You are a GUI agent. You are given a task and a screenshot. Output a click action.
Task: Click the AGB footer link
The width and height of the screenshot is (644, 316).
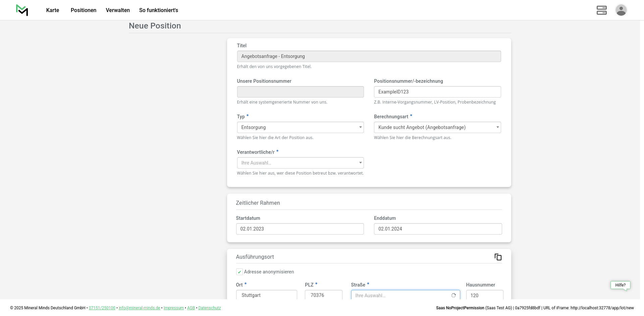coord(191,308)
